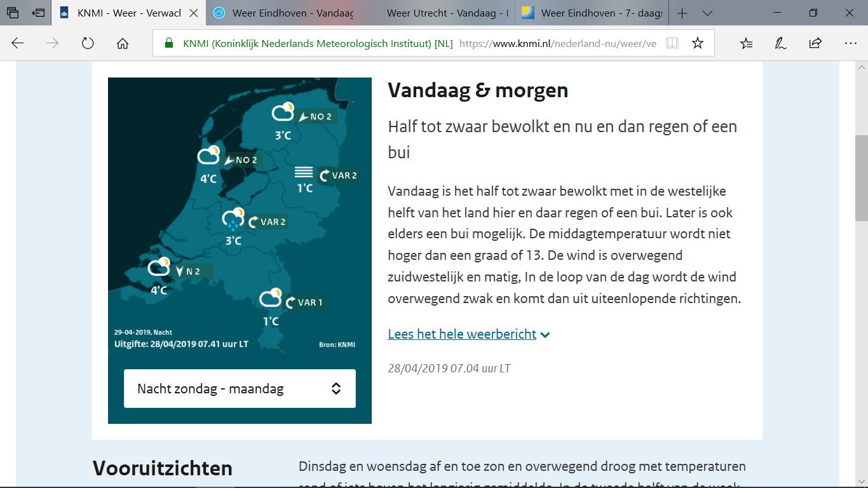Click the scrollbar up arrow
868x488 pixels.
coord(862,67)
